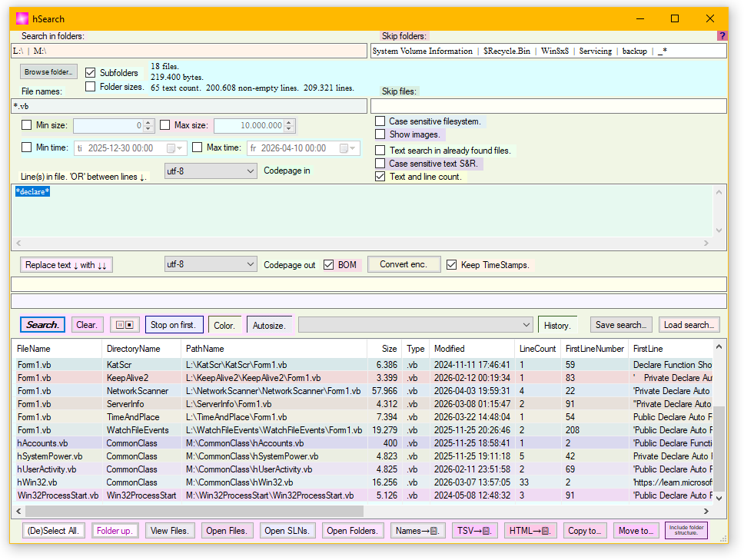
Task: Click the Open SLNs button
Action: pyautogui.click(x=287, y=531)
